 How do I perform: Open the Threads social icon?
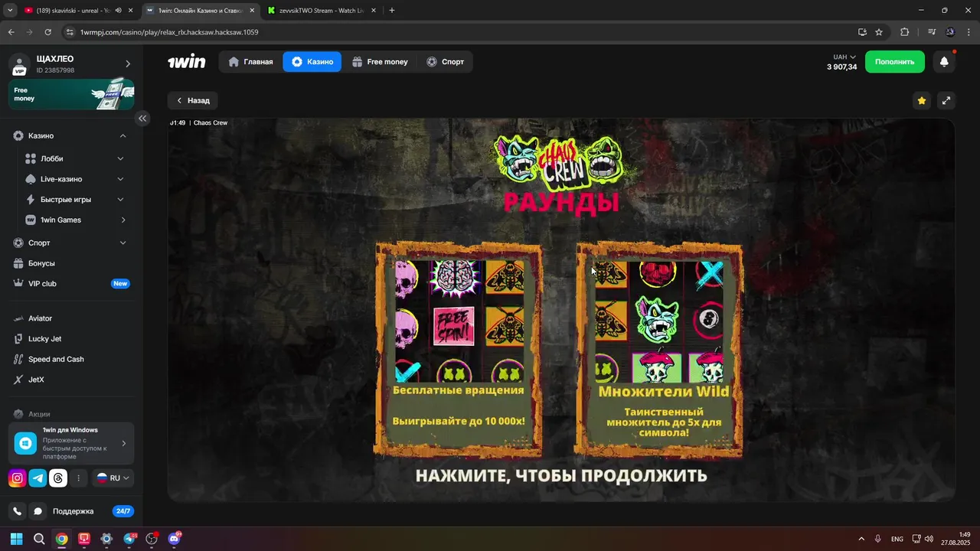[x=58, y=478]
